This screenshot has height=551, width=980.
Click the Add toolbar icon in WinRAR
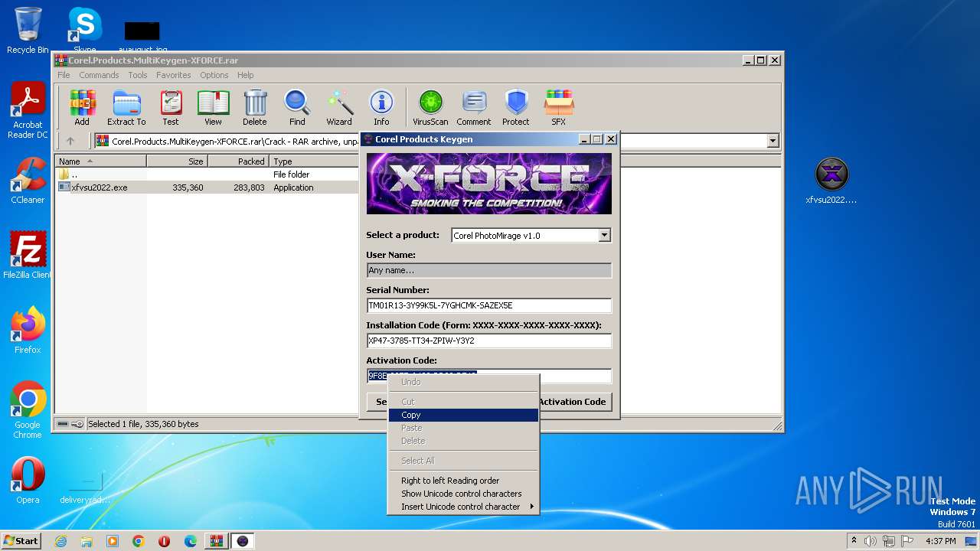pos(82,107)
